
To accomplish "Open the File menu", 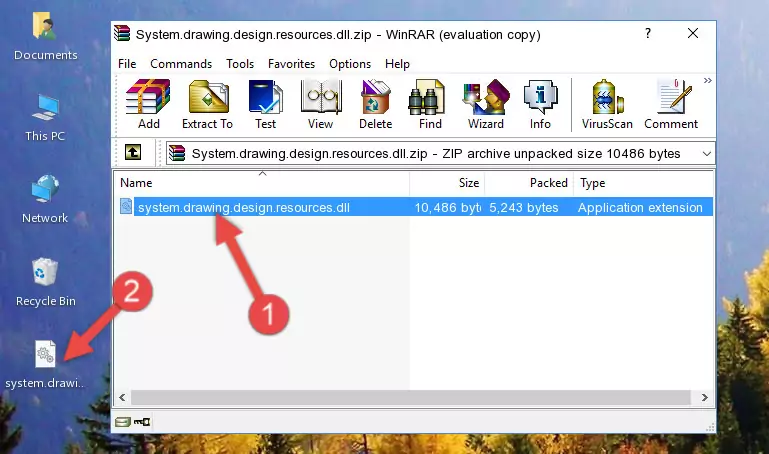I will coord(127,64).
